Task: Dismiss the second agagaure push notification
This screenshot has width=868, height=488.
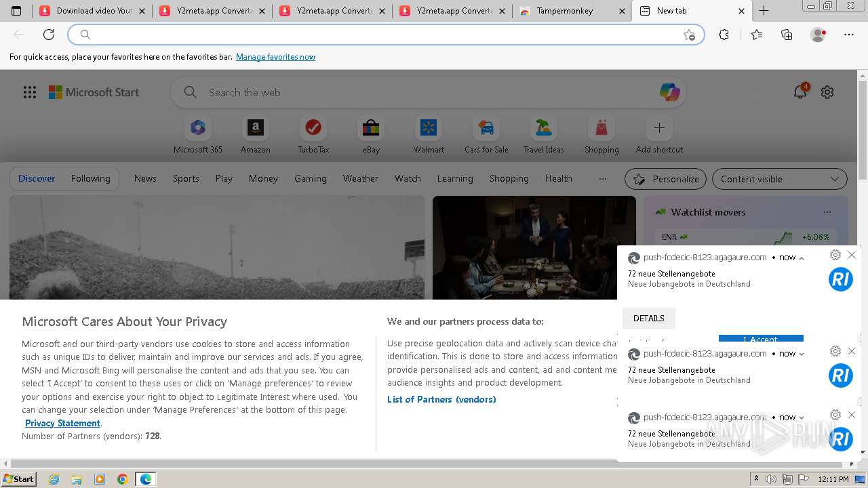Action: [x=852, y=351]
